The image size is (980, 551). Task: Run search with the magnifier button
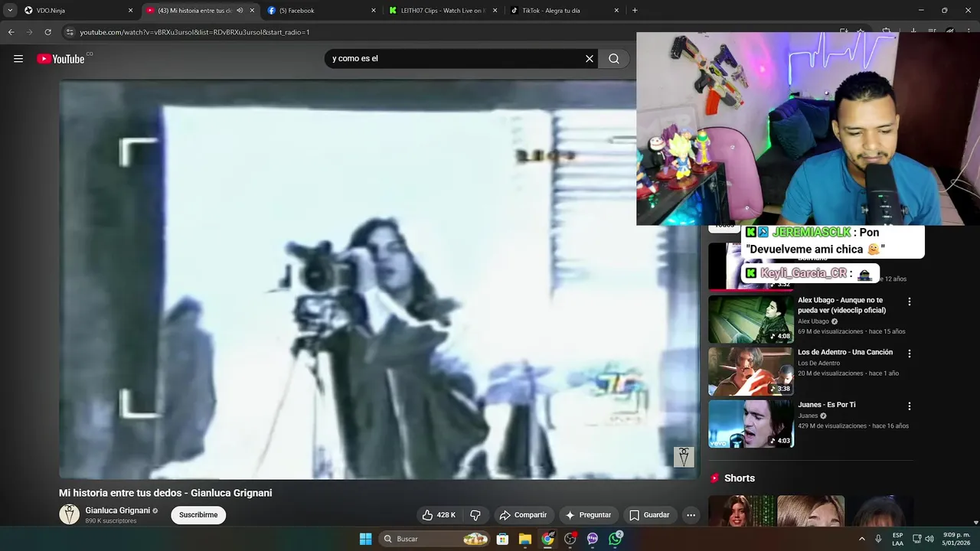[614, 59]
